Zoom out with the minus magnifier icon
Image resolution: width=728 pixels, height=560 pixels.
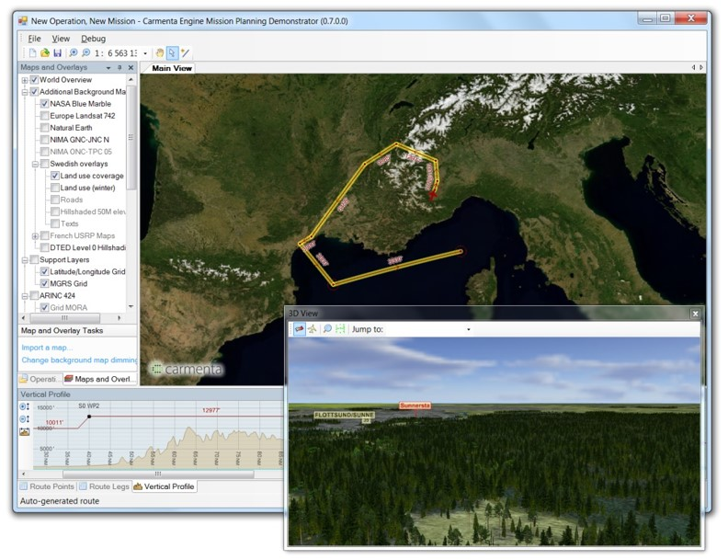[x=85, y=53]
